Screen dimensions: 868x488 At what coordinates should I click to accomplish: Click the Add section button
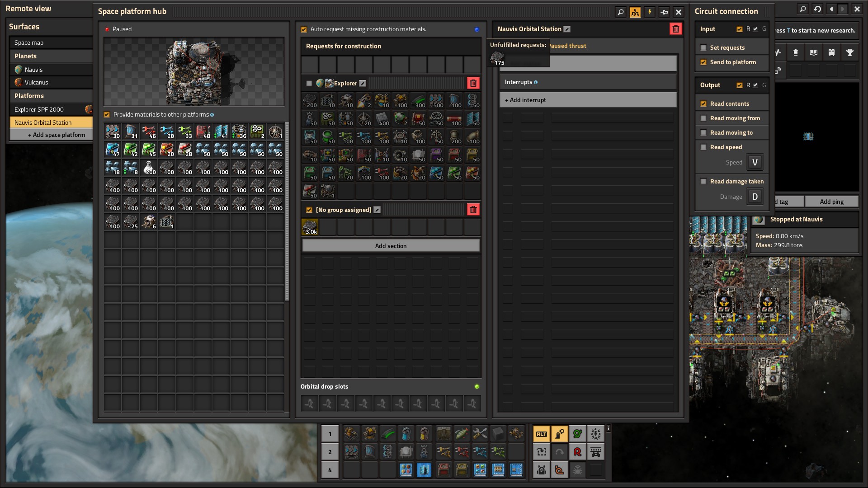click(x=391, y=246)
